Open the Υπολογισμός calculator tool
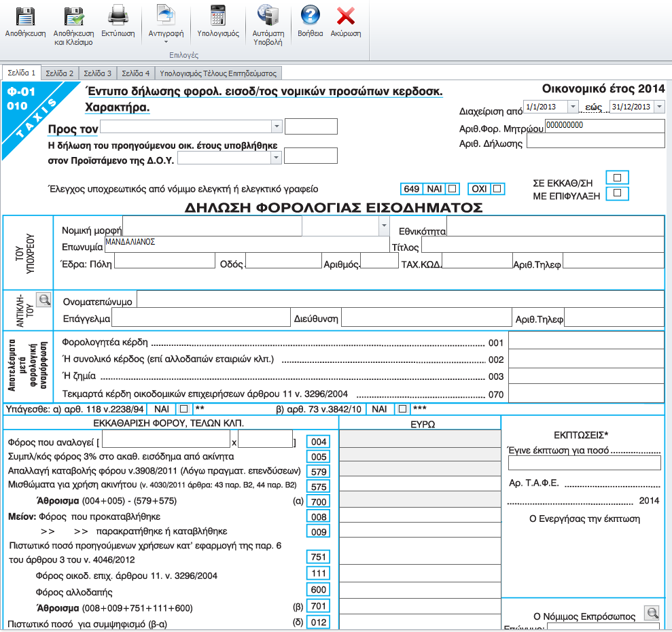Screen dimensions: 672x632 pyautogui.click(x=217, y=16)
